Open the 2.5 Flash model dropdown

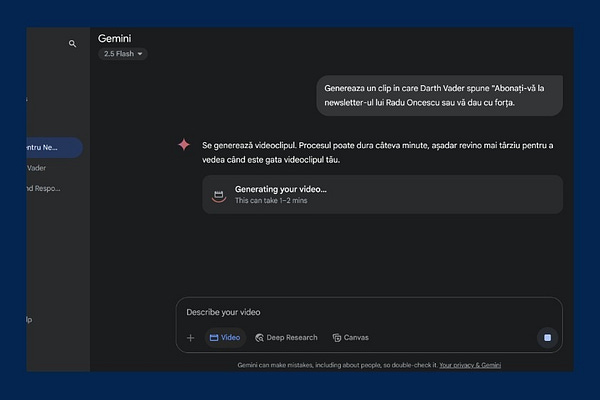123,54
